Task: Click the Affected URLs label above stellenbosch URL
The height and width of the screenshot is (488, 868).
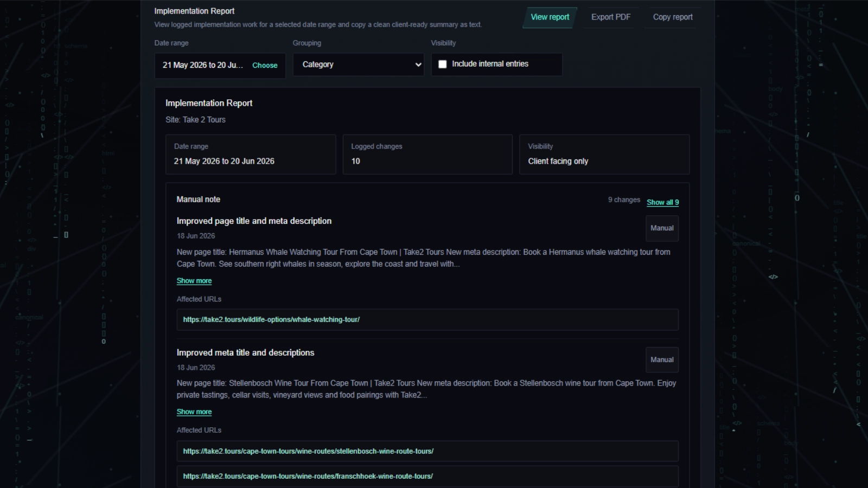Action: coord(199,431)
